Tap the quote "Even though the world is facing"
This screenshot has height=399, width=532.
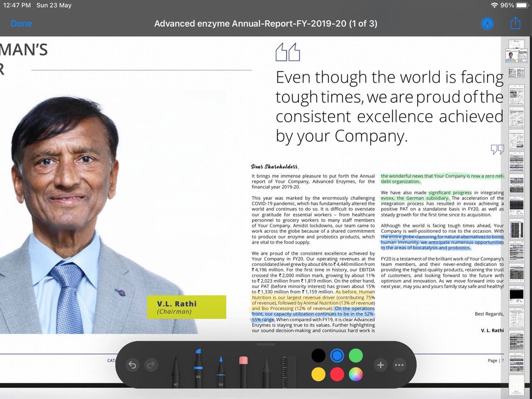pyautogui.click(x=389, y=78)
